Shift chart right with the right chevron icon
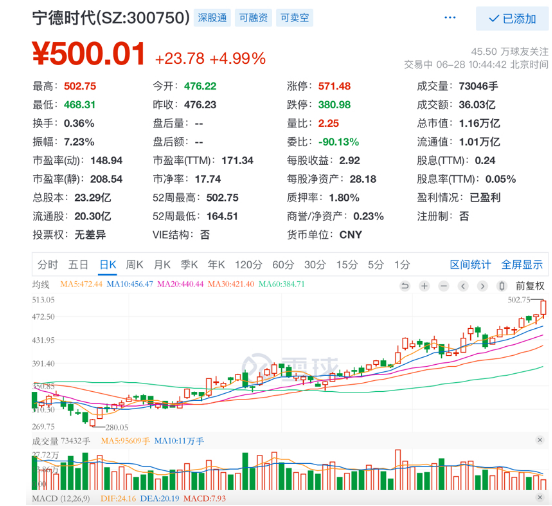552x506 pixels. pyautogui.click(x=482, y=286)
